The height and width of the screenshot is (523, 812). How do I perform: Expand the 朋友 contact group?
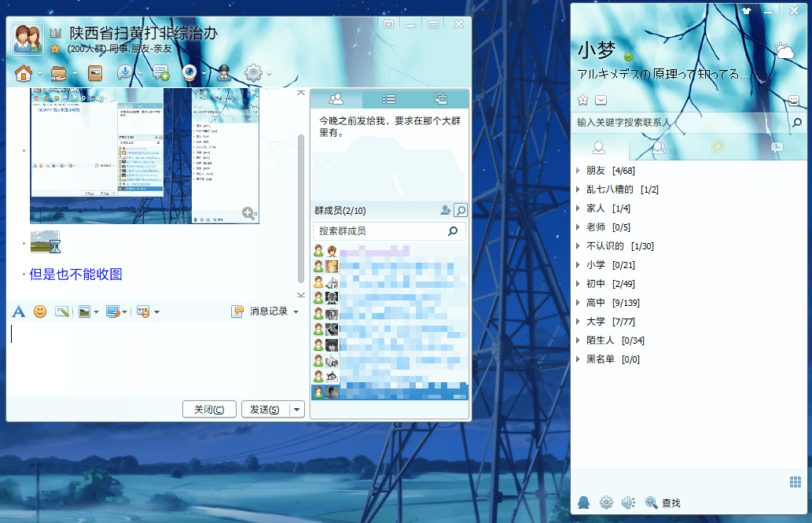coord(596,171)
